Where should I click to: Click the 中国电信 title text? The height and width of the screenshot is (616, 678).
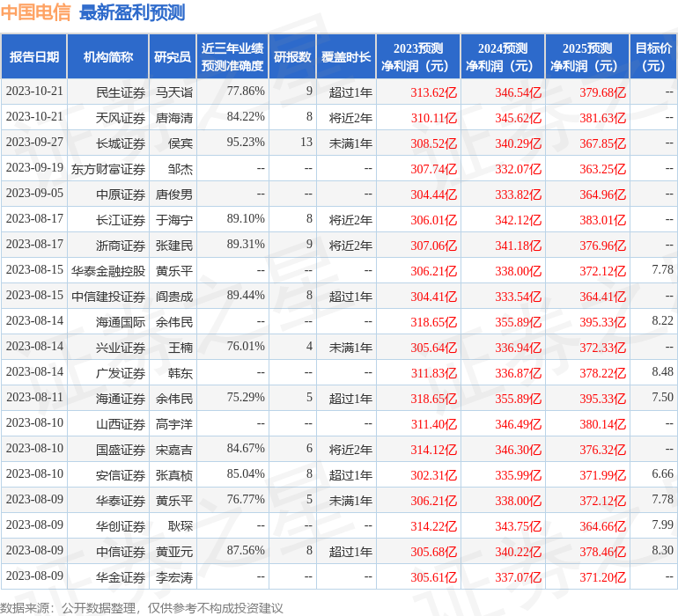(35, 12)
